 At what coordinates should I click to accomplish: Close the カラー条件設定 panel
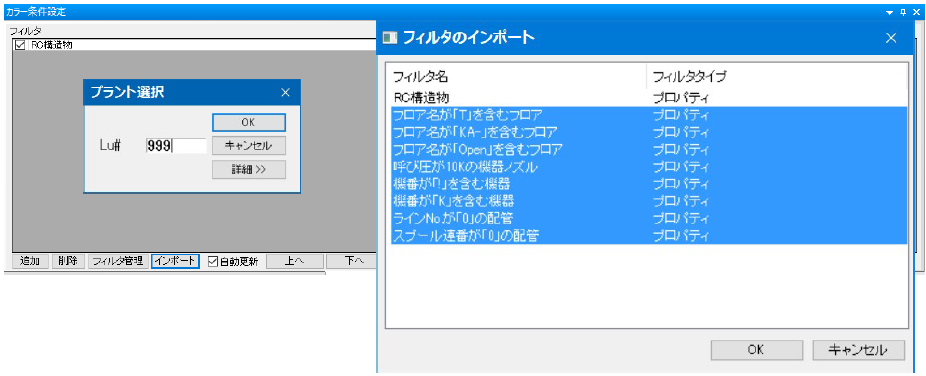coord(916,11)
